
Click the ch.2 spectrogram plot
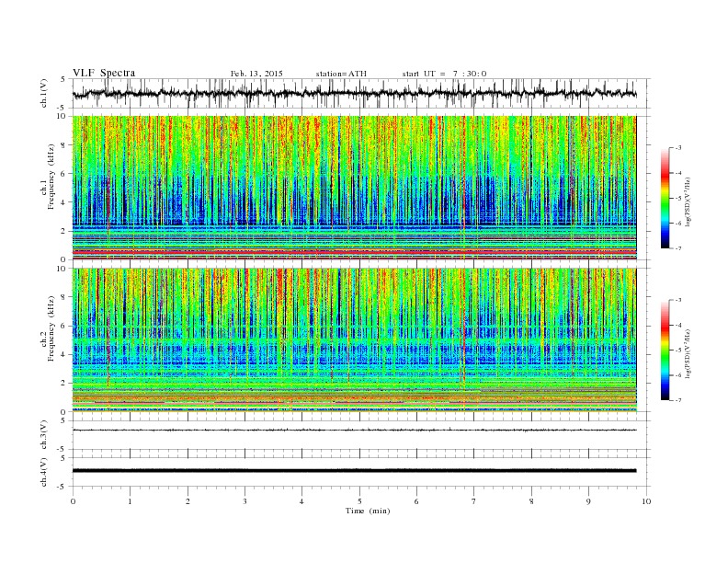pyautogui.click(x=355, y=340)
